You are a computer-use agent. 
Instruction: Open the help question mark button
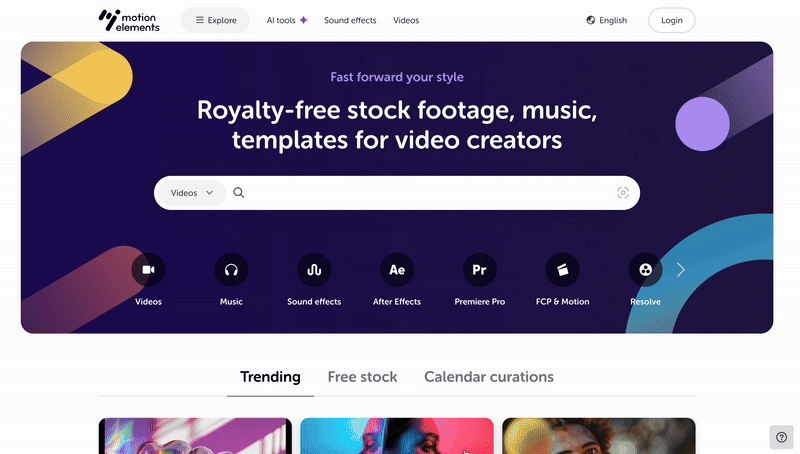point(781,437)
